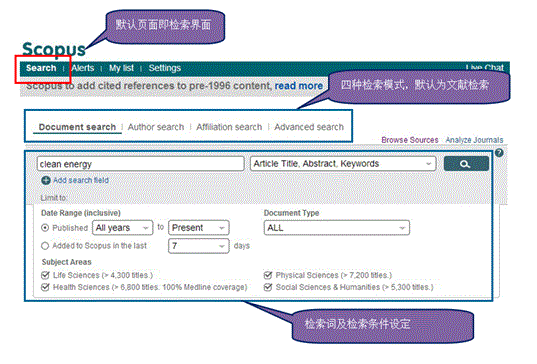Click the plus icon beside Add search field
This screenshot has width=537, height=364.
[x=46, y=180]
